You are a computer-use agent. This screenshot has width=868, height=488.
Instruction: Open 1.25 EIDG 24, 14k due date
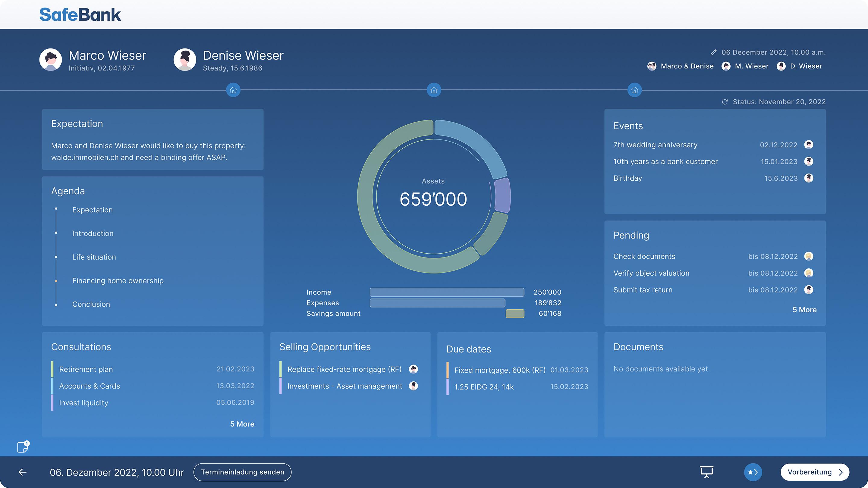517,387
